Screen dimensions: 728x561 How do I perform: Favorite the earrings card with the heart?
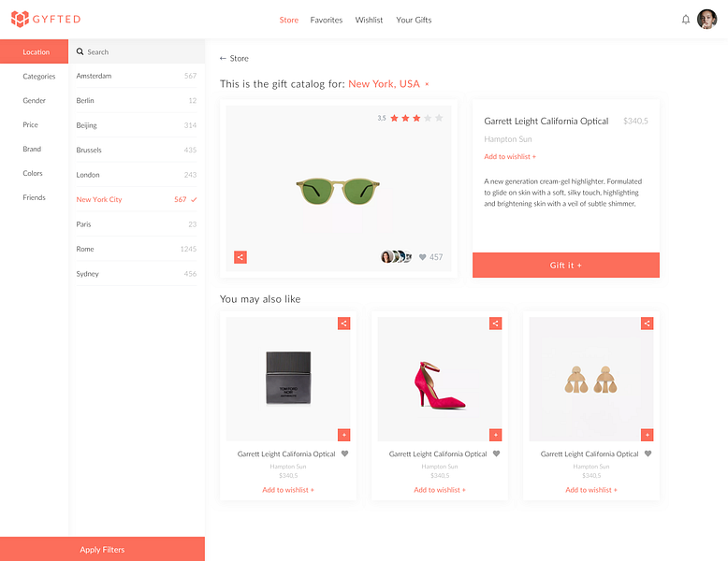pos(648,453)
